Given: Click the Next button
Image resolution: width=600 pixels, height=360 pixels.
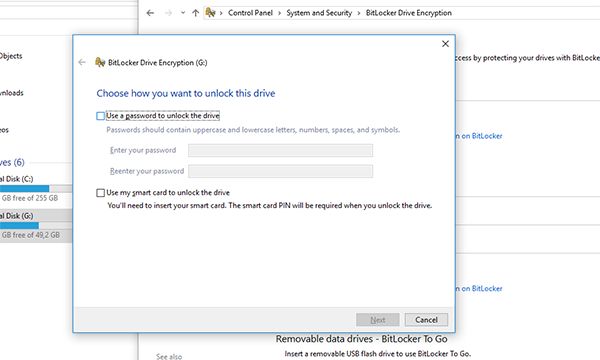Looking at the screenshot, I should point(378,320).
